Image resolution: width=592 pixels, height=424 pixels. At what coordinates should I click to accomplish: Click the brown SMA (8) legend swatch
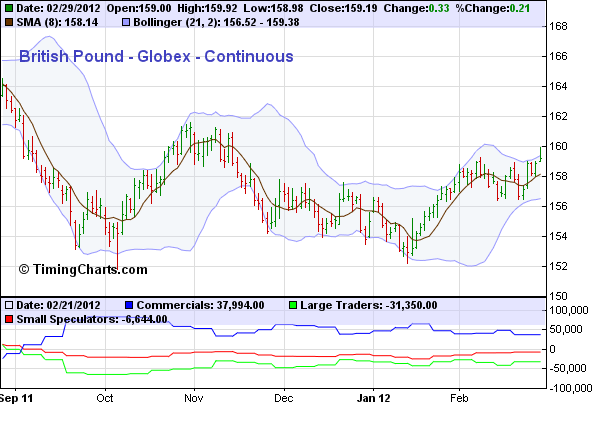point(9,22)
